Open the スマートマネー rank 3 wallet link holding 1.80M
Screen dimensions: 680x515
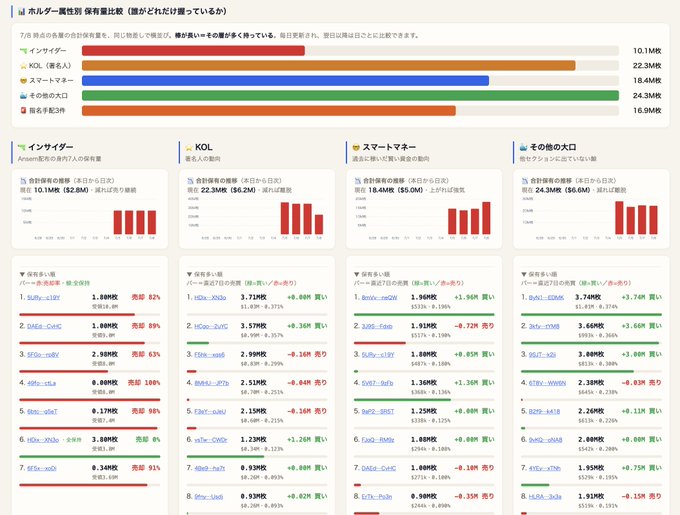tap(378, 355)
